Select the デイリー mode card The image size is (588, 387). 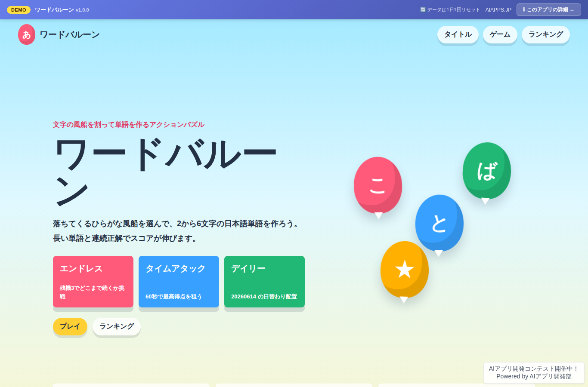point(264,282)
